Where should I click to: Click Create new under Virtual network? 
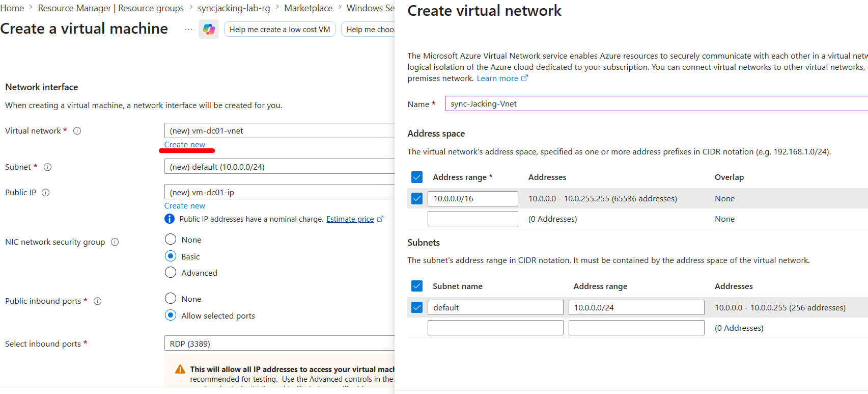185,145
